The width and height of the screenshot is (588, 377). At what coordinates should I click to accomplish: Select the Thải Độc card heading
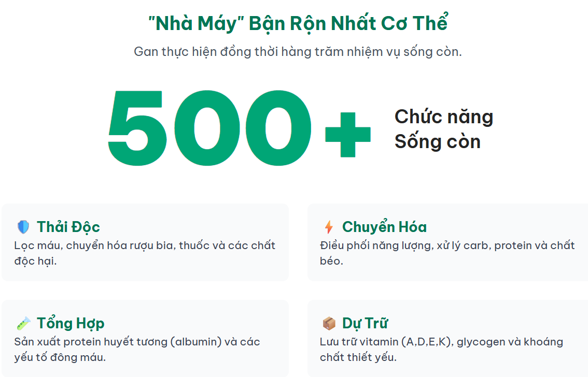pyautogui.click(x=68, y=227)
